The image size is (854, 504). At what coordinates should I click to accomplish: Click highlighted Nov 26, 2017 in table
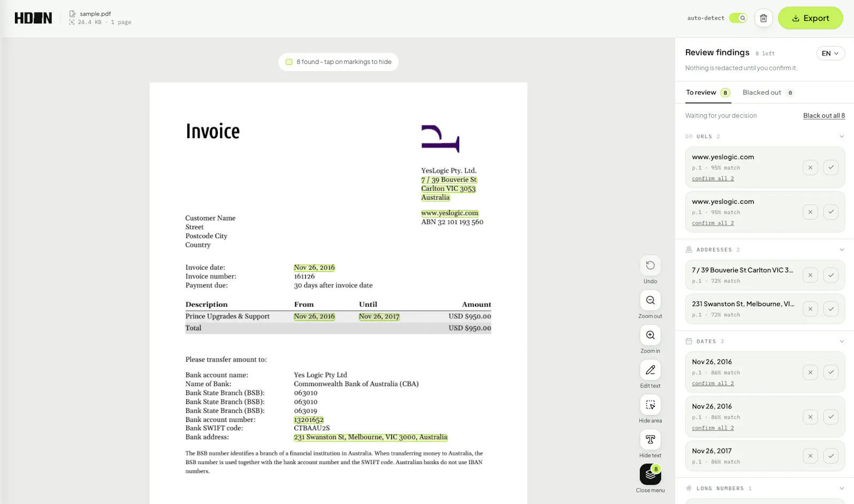click(x=379, y=316)
